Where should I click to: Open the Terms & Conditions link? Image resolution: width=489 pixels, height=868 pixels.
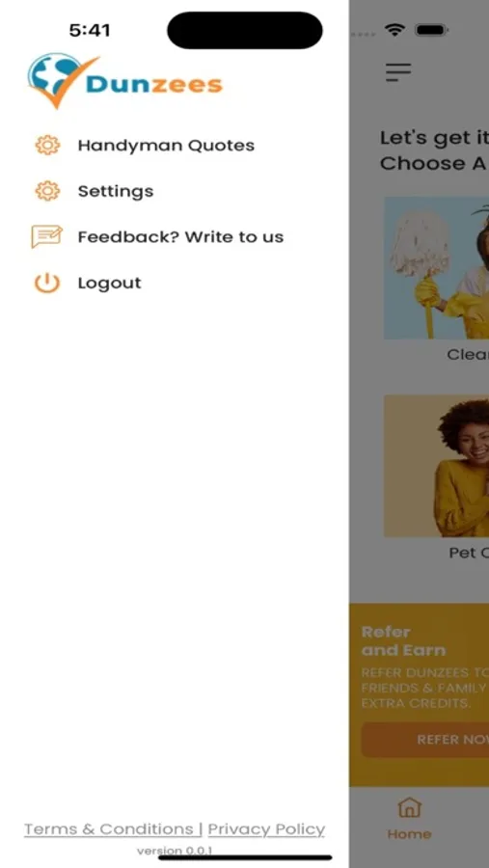pyautogui.click(x=109, y=829)
